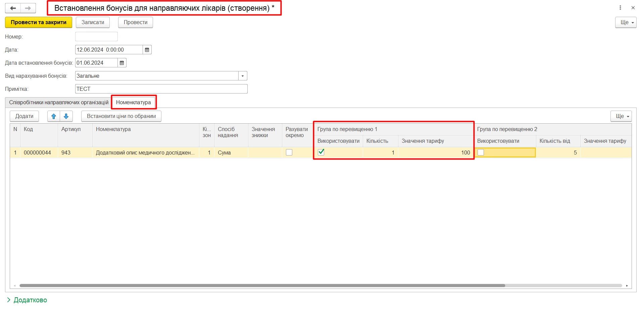This screenshot has height=309, width=644.
Task: Click the forward navigation arrow
Action: point(28,8)
